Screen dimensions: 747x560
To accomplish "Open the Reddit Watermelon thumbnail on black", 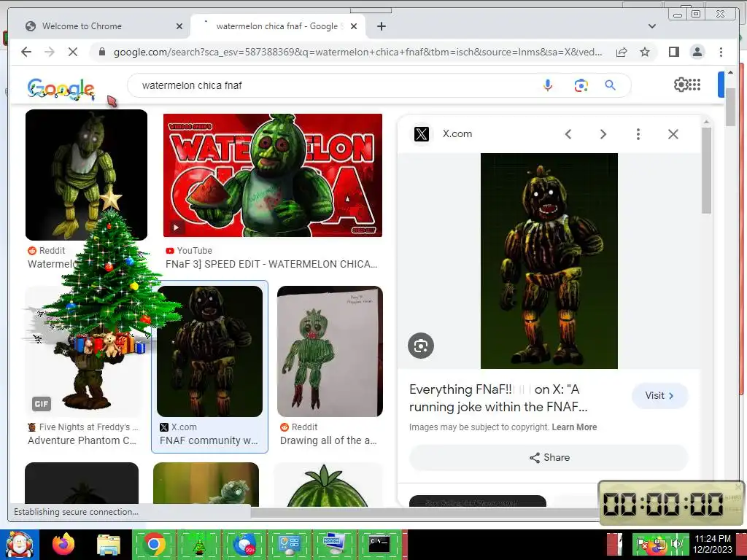I will pyautogui.click(x=86, y=175).
